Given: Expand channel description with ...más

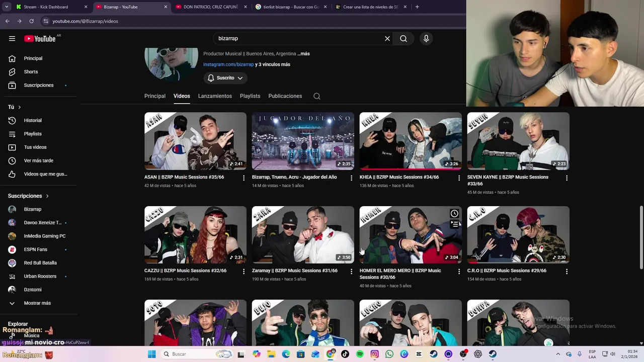Looking at the screenshot, I should coord(303,54).
